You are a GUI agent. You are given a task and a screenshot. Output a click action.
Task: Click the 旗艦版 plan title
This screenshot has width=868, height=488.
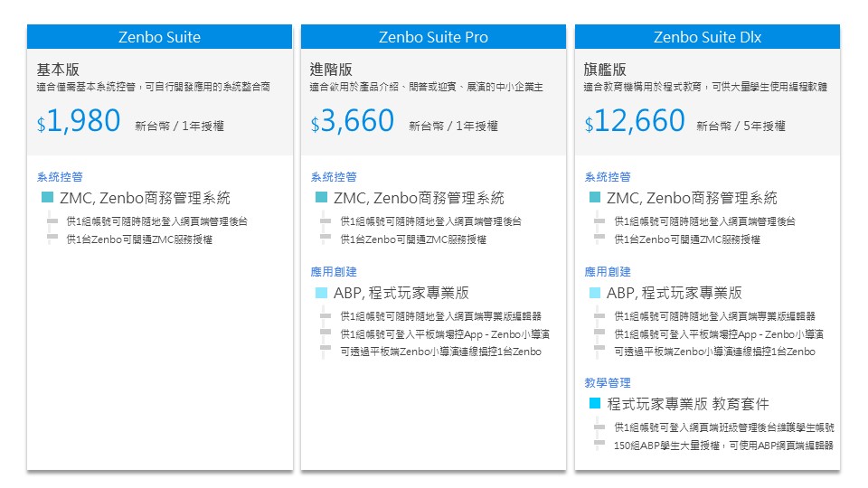607,70
